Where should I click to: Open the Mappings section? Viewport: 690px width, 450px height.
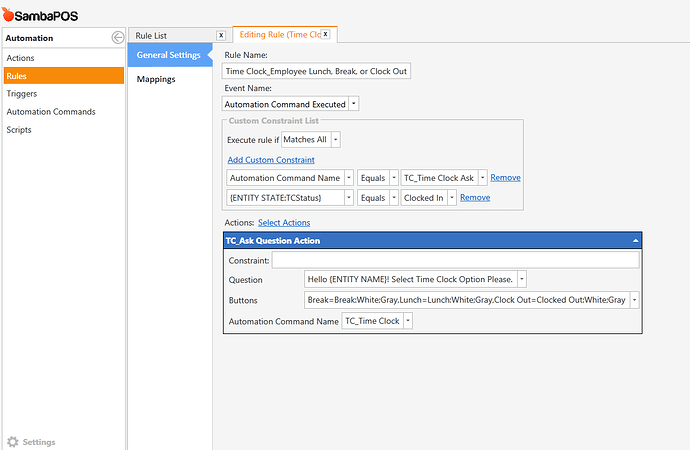pos(156,79)
